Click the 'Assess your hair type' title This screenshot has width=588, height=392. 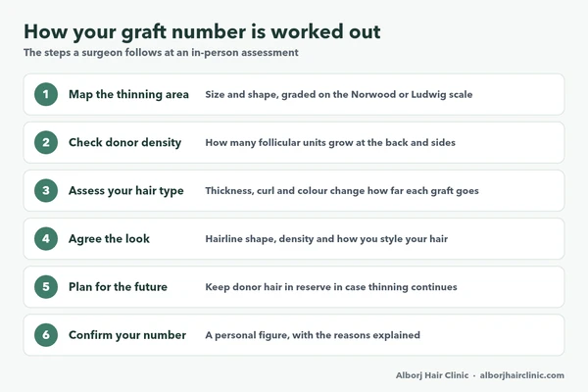(x=126, y=191)
